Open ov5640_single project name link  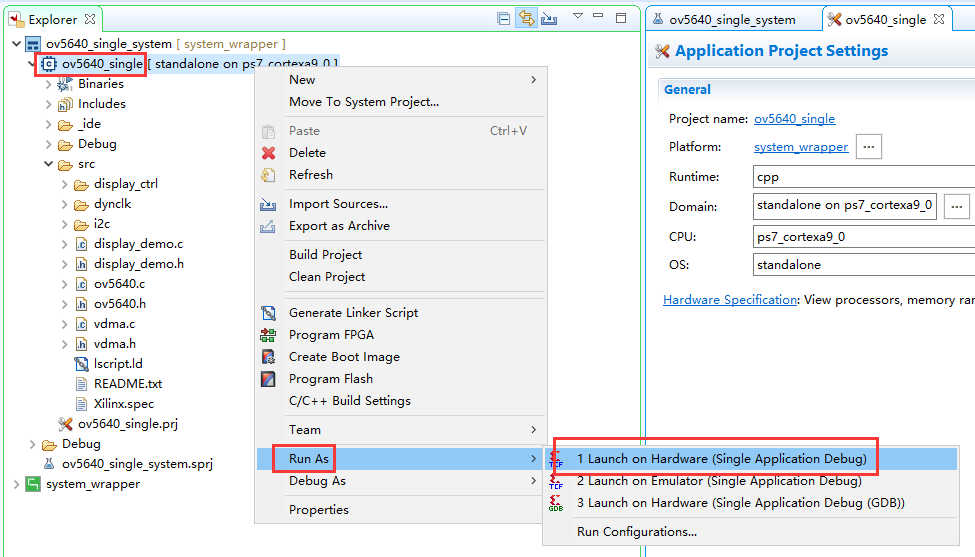click(794, 119)
